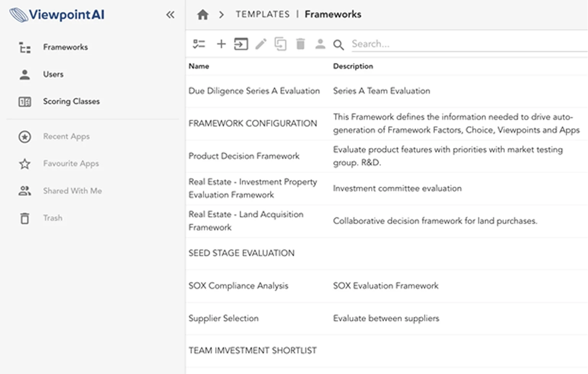This screenshot has height=374, width=588.
Task: Click the duplicate framework copy icon
Action: (x=280, y=44)
